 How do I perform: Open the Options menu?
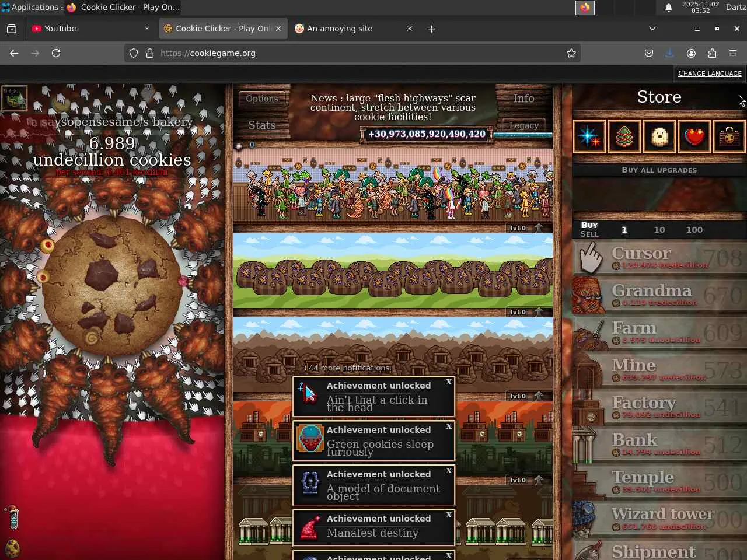(x=262, y=99)
